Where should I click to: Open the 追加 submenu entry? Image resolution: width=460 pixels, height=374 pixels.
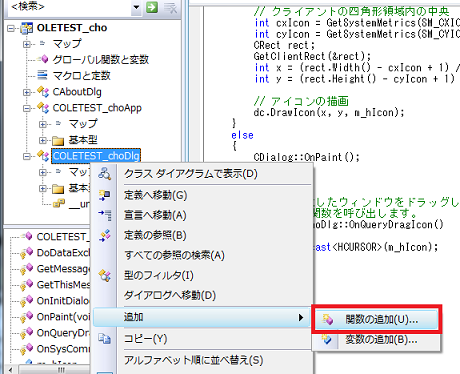202,317
